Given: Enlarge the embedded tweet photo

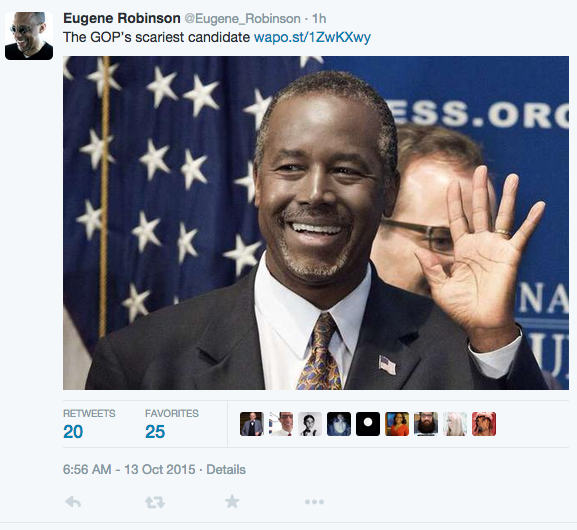Looking at the screenshot, I should pyautogui.click(x=316, y=223).
